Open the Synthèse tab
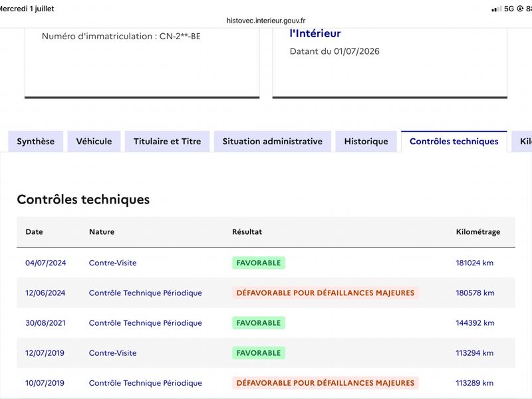 (x=36, y=142)
